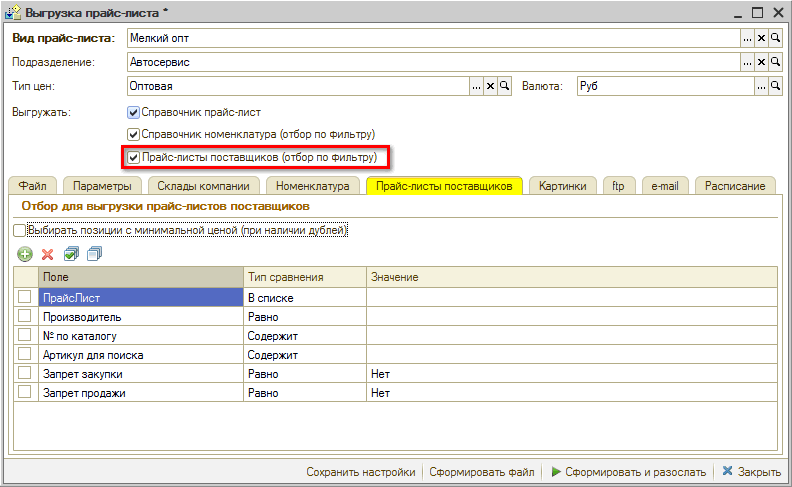The height and width of the screenshot is (487, 792).
Task: Switch to the Номенклатура tab
Action: (x=312, y=186)
